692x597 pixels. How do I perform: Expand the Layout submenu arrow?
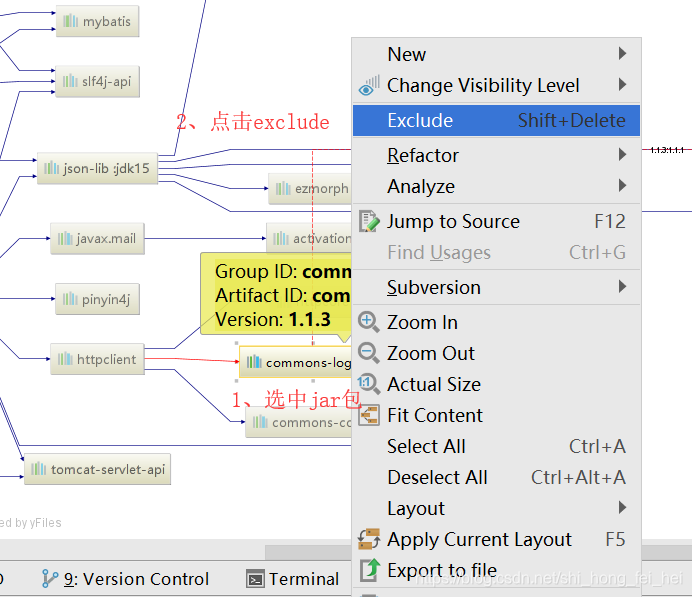click(622, 507)
